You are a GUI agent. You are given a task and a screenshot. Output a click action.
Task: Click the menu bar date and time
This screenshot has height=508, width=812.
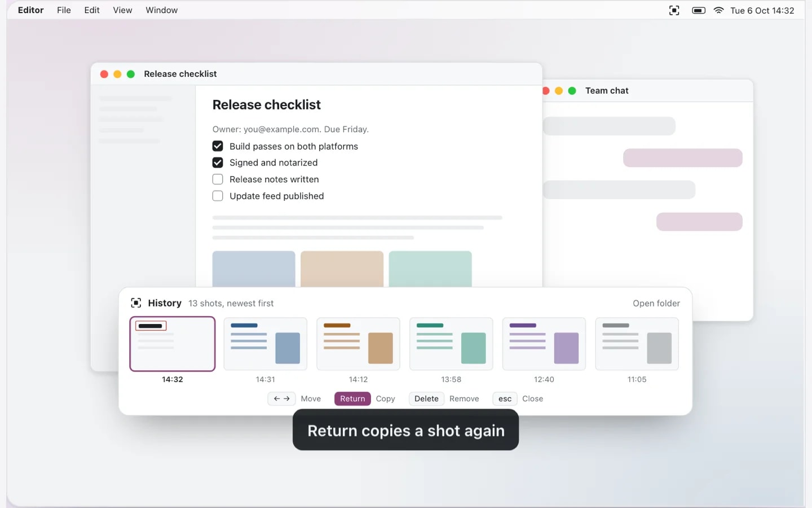coord(762,10)
